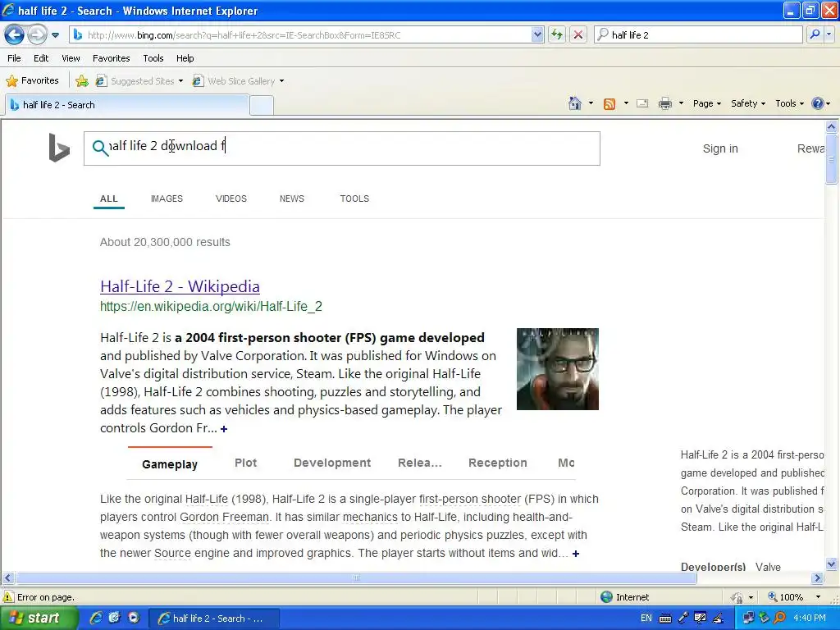Select the Development section tab
The image size is (840, 630).
(332, 463)
